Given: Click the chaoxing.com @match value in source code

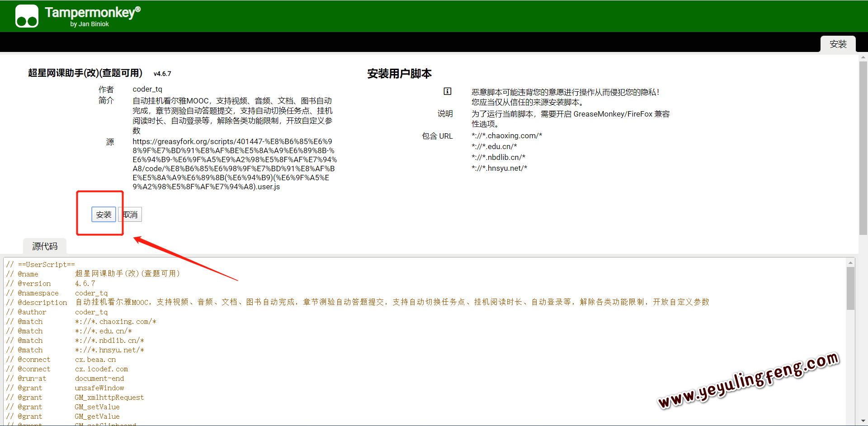Looking at the screenshot, I should coord(116,322).
